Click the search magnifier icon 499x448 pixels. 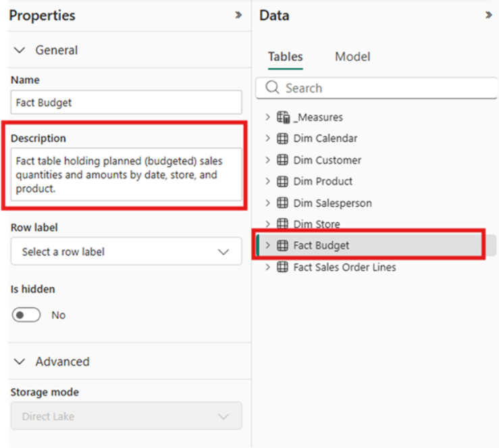272,87
